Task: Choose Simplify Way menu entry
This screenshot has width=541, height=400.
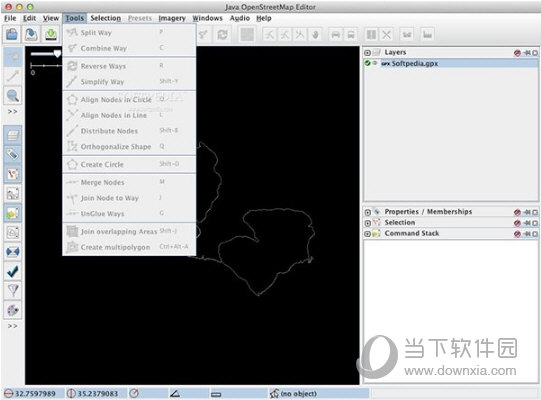Action: pyautogui.click(x=129, y=82)
